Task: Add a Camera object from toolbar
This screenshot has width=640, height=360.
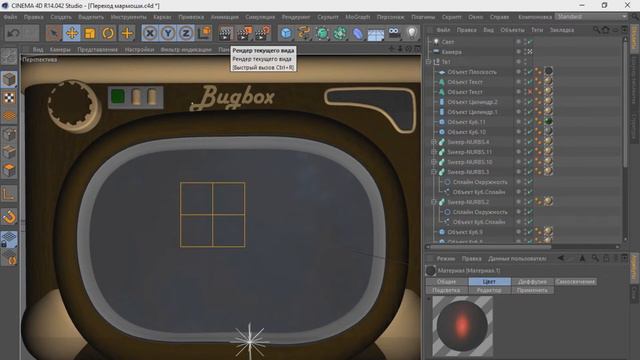Action: (394, 33)
